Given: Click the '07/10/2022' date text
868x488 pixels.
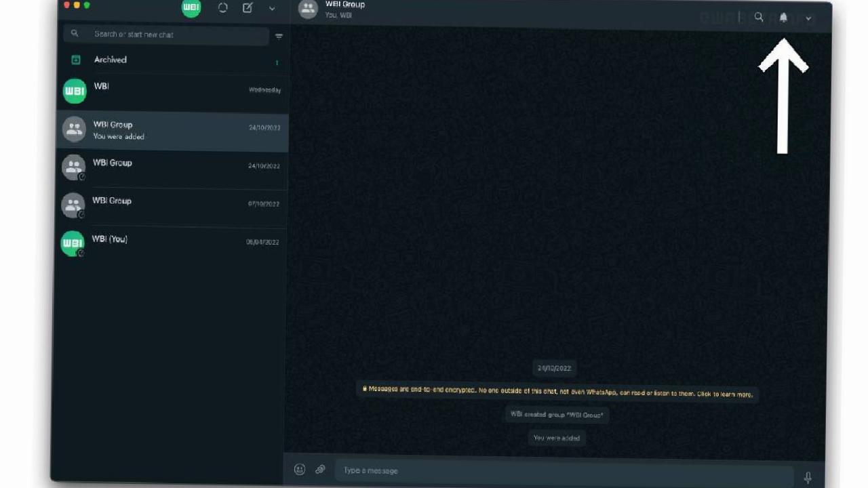Looking at the screenshot, I should coord(264,204).
